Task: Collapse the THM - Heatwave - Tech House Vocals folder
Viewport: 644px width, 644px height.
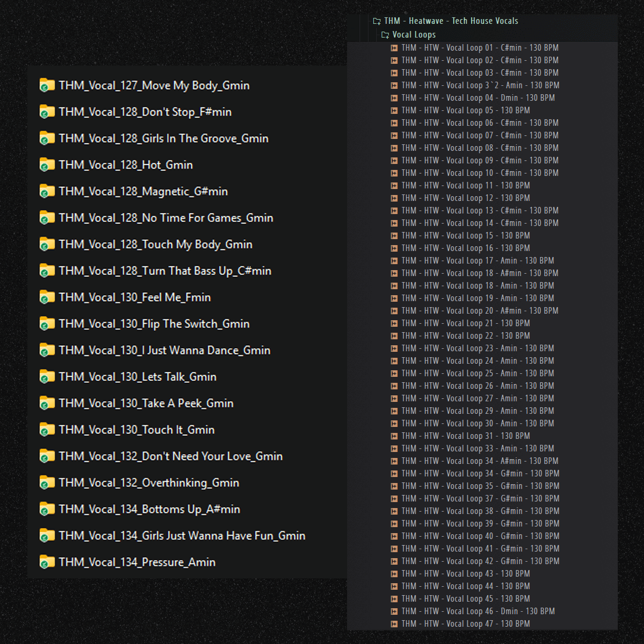Action: [377, 21]
